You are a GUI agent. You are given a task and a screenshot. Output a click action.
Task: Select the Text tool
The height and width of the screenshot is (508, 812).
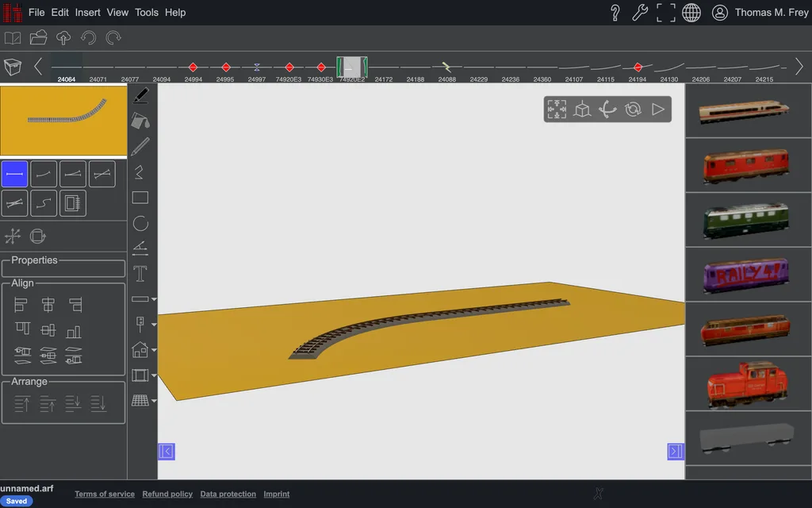(x=140, y=274)
